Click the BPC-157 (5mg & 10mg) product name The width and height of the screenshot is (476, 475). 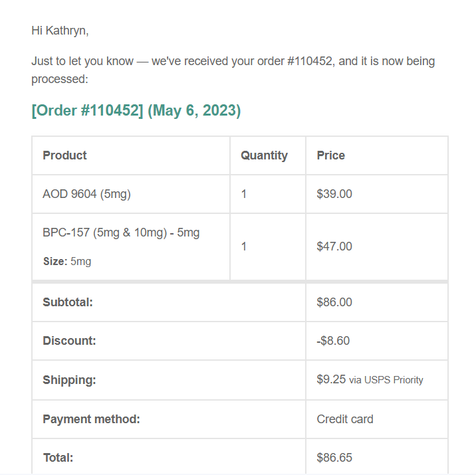click(x=121, y=233)
